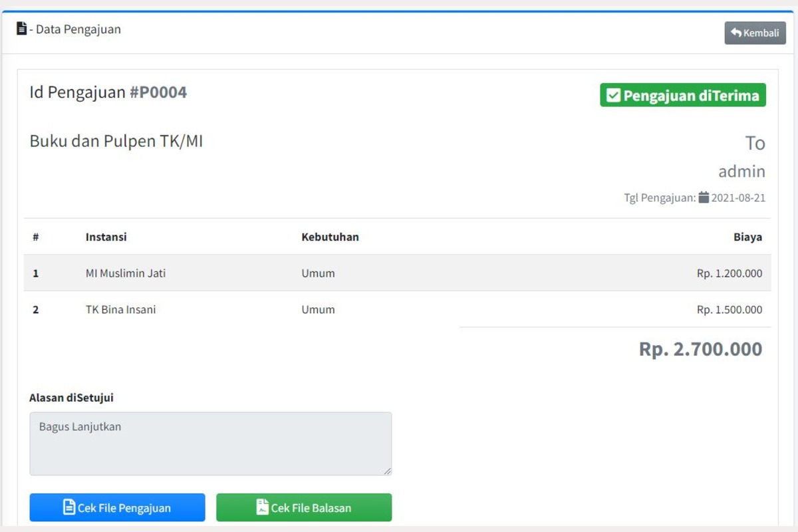Click the Instansi column header
This screenshot has height=532, width=798.
click(106, 237)
